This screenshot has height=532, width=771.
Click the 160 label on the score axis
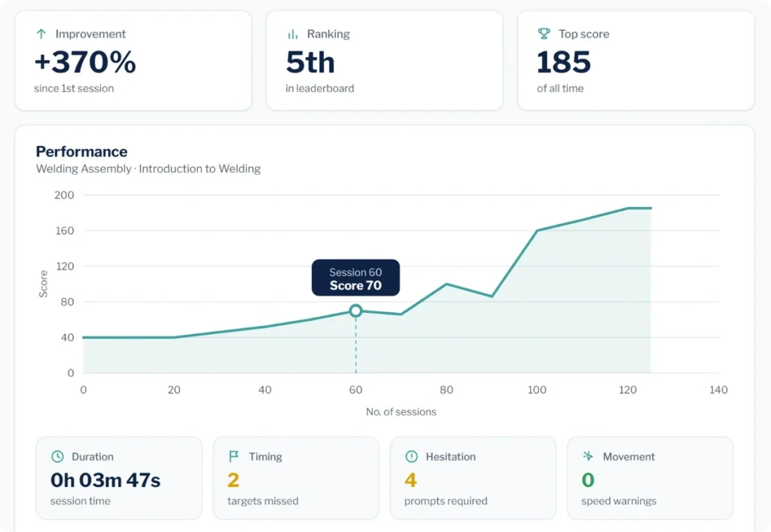pyautogui.click(x=64, y=230)
